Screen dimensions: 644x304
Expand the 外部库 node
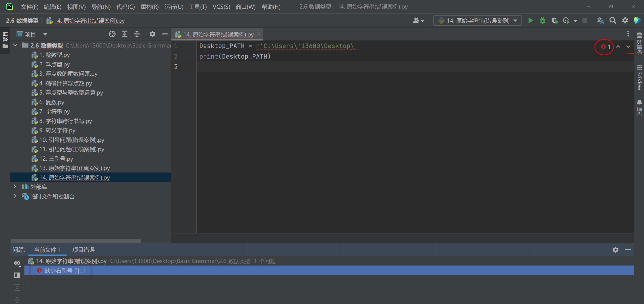click(x=15, y=187)
